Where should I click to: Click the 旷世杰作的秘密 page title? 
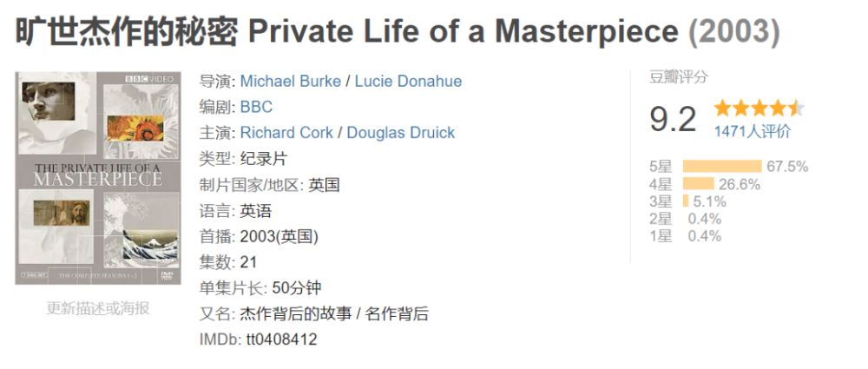coord(128,33)
